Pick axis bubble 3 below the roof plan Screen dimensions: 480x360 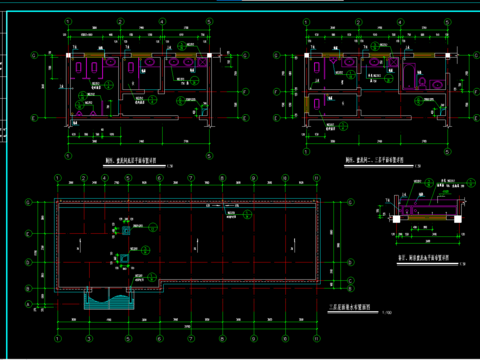click(89, 339)
